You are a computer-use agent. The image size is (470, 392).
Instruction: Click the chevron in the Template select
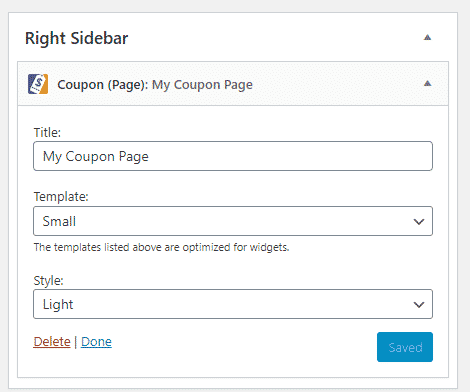click(419, 222)
